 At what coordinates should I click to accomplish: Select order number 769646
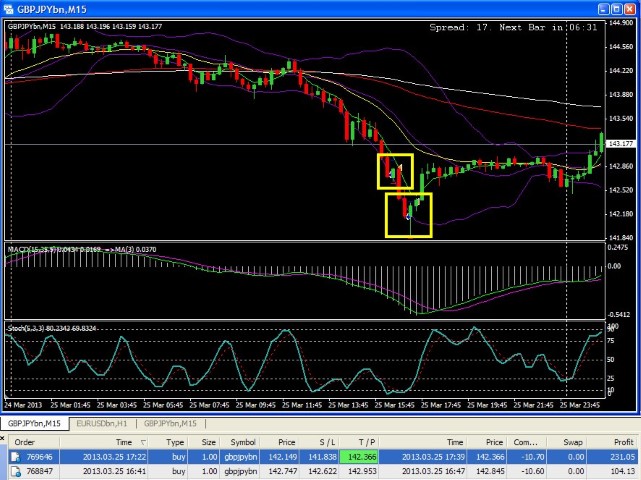click(x=40, y=457)
